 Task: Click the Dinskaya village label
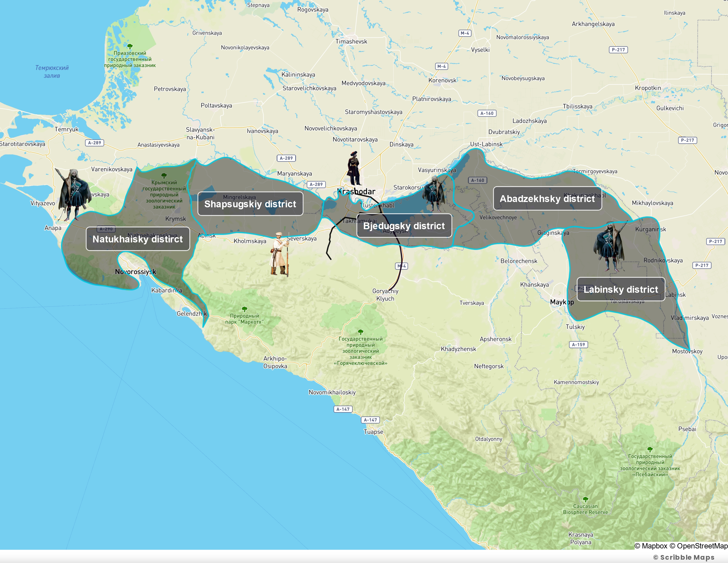[x=401, y=144]
